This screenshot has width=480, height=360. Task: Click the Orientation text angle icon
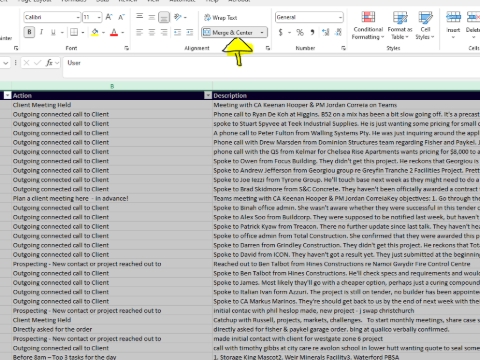click(x=178, y=17)
